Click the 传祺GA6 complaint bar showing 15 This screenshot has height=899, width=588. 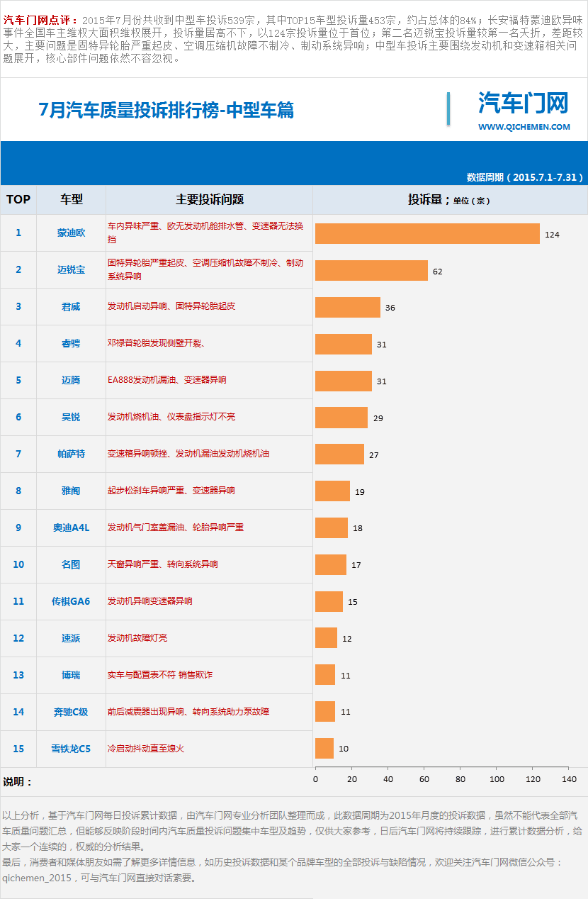click(329, 602)
